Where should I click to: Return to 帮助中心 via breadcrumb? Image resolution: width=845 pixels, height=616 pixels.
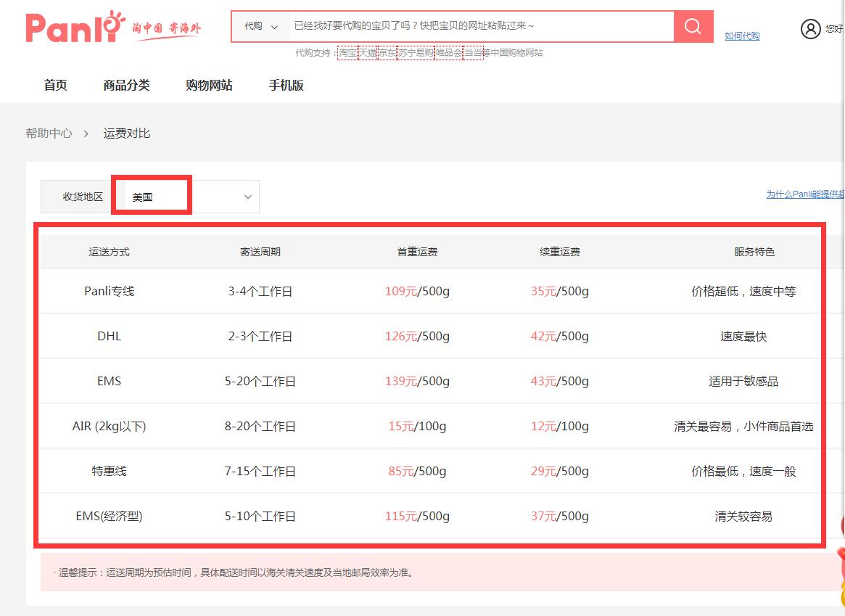click(48, 134)
